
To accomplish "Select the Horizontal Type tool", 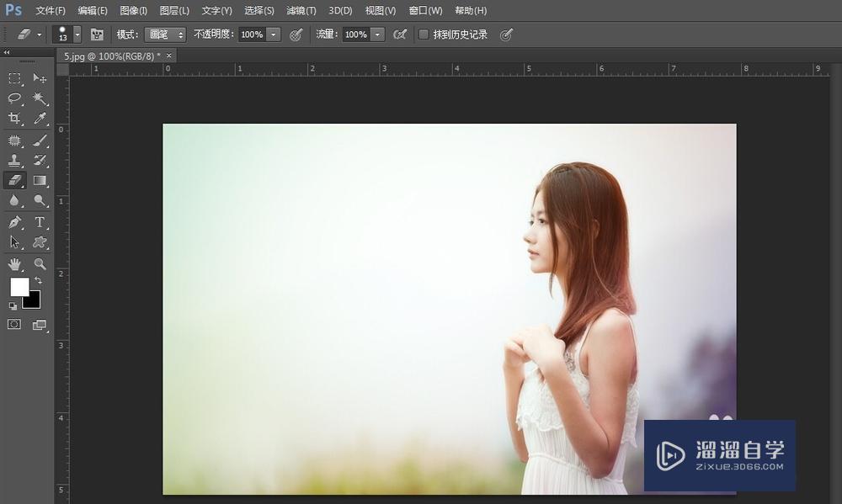I will pos(40,222).
